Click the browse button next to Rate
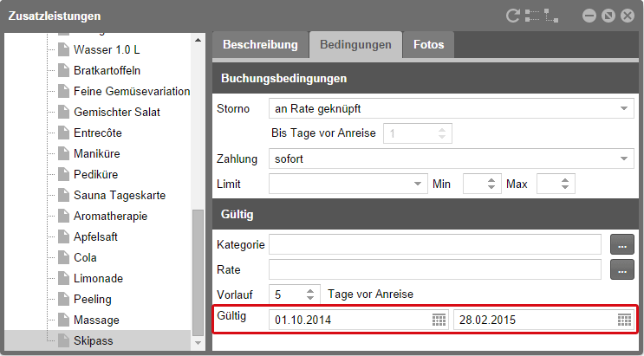Viewport: 644px width, 356px height. tap(621, 270)
